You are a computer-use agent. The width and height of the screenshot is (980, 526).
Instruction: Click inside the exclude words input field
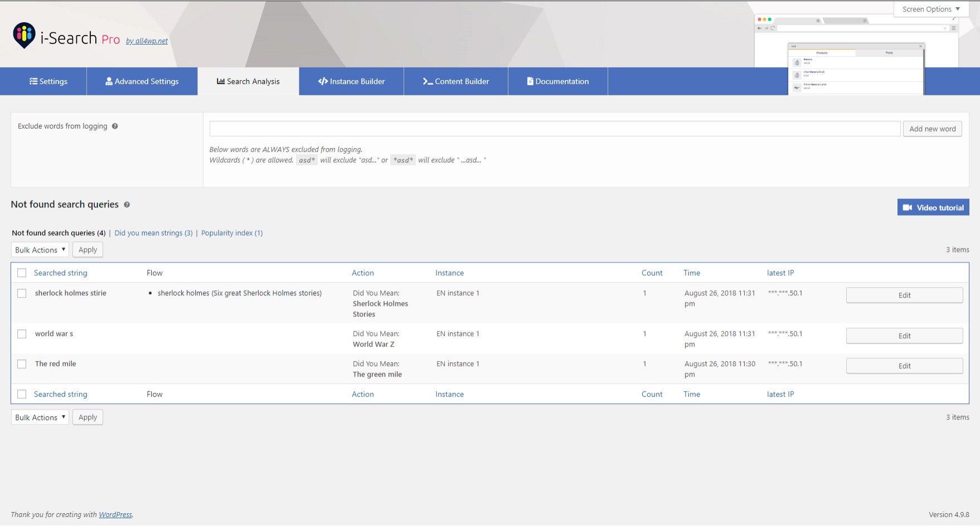(555, 128)
